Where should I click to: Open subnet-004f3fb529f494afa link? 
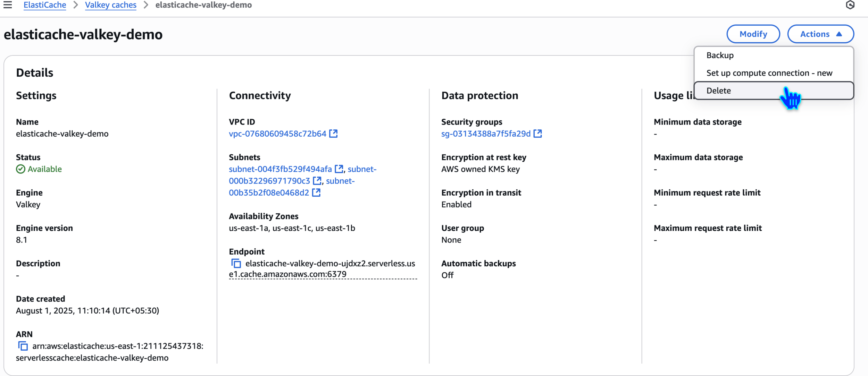click(x=280, y=169)
